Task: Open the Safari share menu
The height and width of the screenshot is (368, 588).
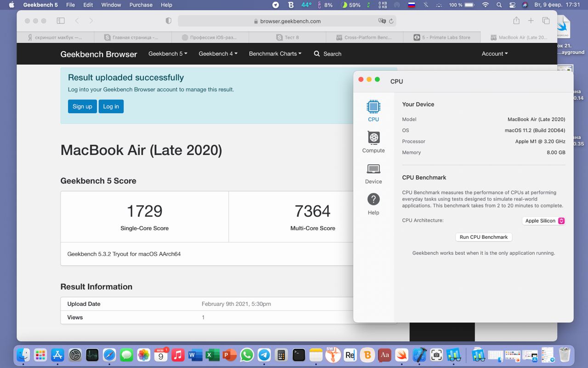Action: [x=516, y=20]
